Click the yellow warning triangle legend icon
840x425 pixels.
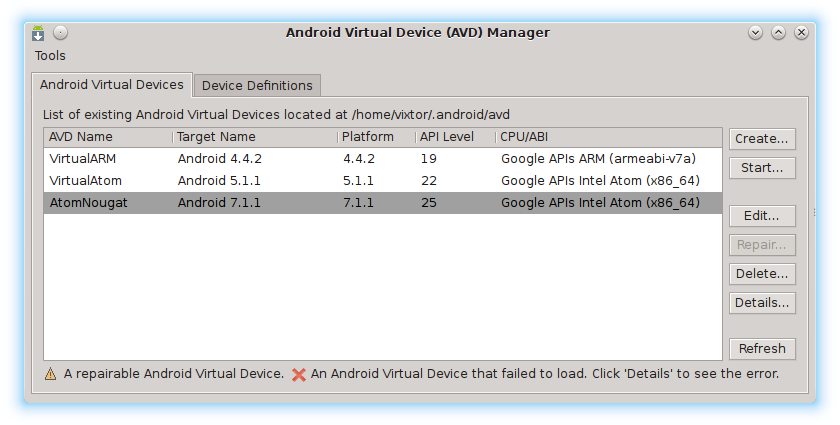pyautogui.click(x=50, y=374)
